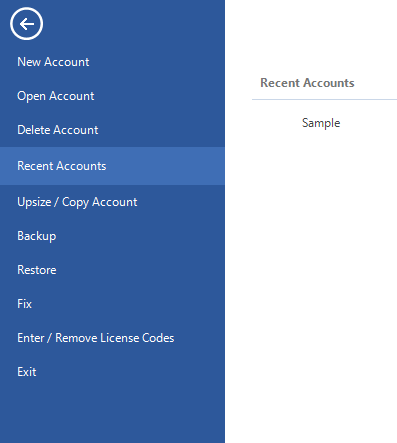The width and height of the screenshot is (397, 443).
Task: Open Enter / Remove License Codes
Action: click(96, 338)
